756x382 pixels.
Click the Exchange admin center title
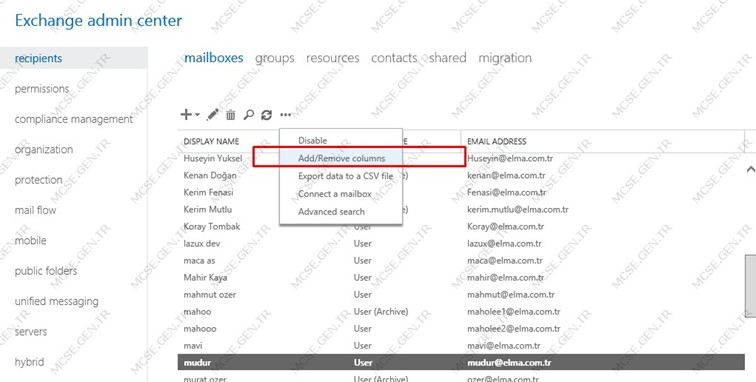click(98, 21)
